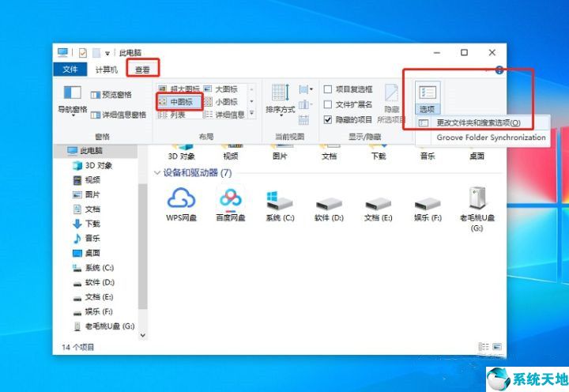Viewport: 569px width, 392px height.
Task: Open the 排序方式 dropdown
Action: tap(280, 100)
